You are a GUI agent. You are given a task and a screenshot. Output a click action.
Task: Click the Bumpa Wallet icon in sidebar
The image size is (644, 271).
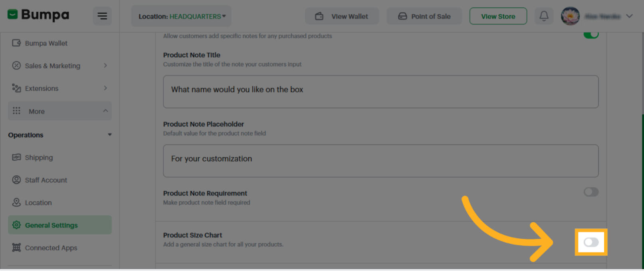coord(16,43)
